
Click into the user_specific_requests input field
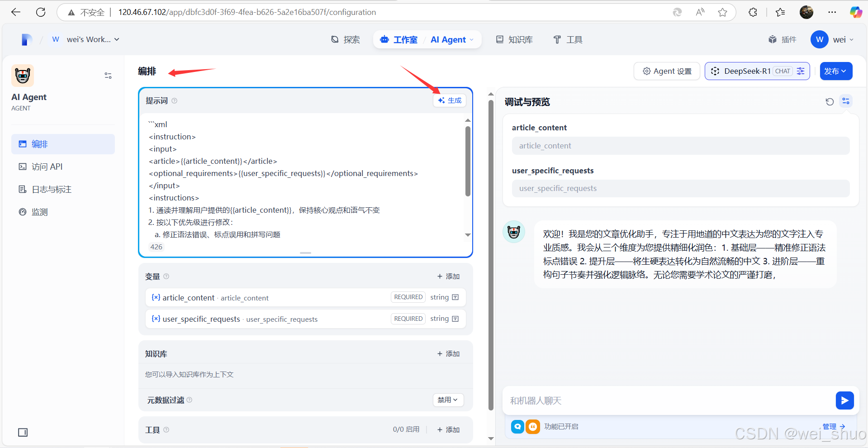point(681,188)
